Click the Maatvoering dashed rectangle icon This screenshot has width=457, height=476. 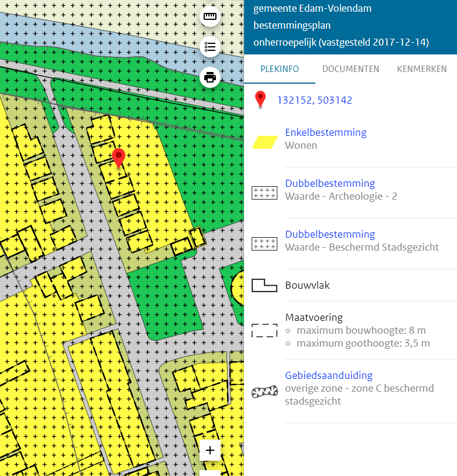point(264,331)
